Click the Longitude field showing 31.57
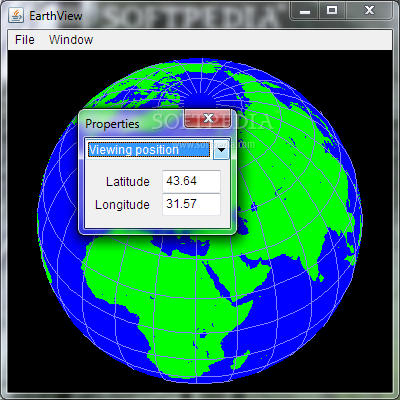 191,204
